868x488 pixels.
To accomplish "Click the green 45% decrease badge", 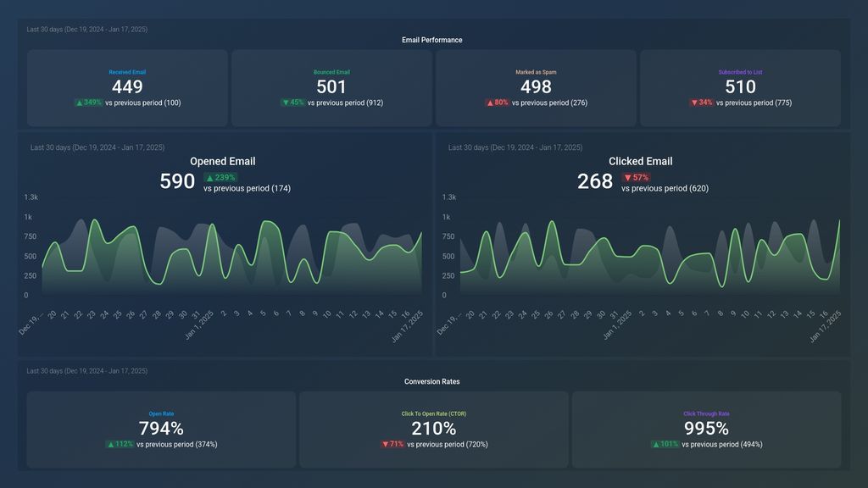I will pos(292,103).
